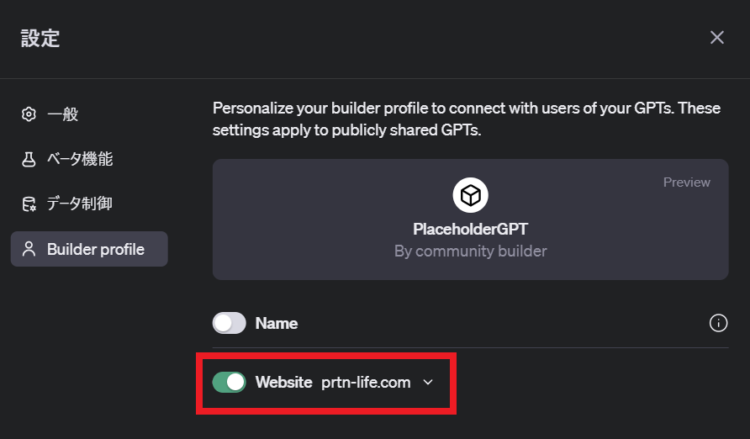
Task: Close the settings dialog with X
Action: (717, 37)
